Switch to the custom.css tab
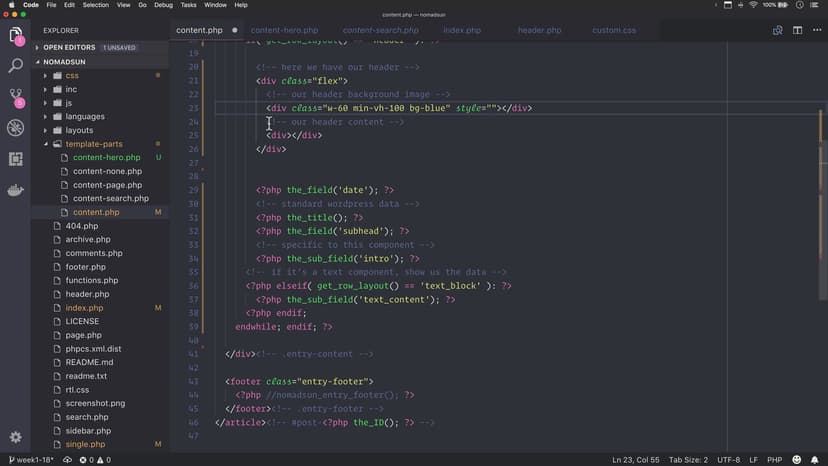This screenshot has height=466, width=828. click(613, 30)
